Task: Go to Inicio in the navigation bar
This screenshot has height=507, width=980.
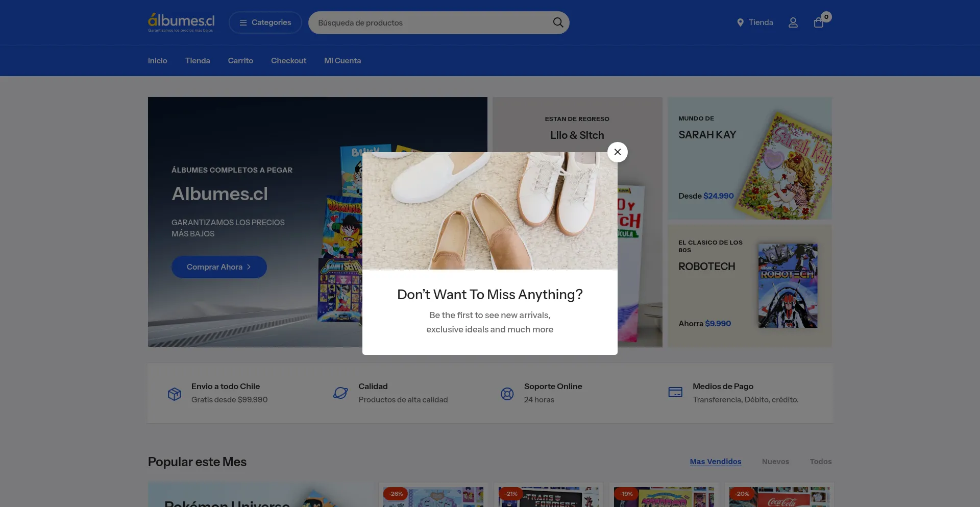Action: pos(157,61)
